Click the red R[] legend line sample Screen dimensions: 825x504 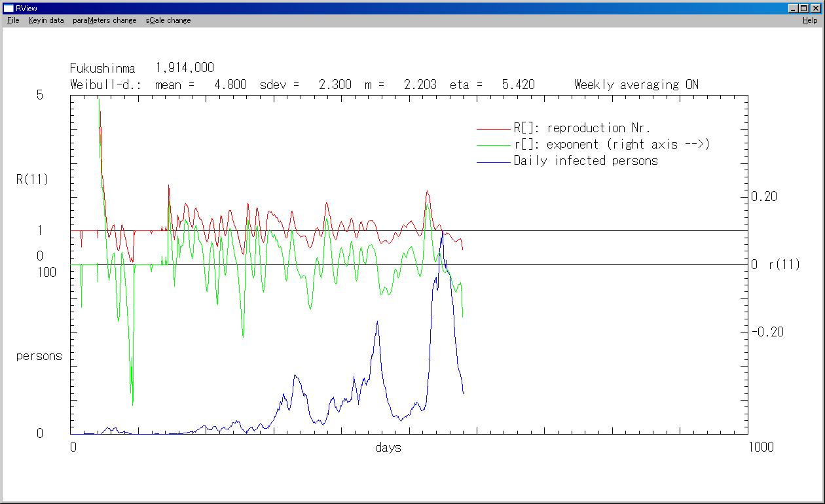[x=493, y=129]
